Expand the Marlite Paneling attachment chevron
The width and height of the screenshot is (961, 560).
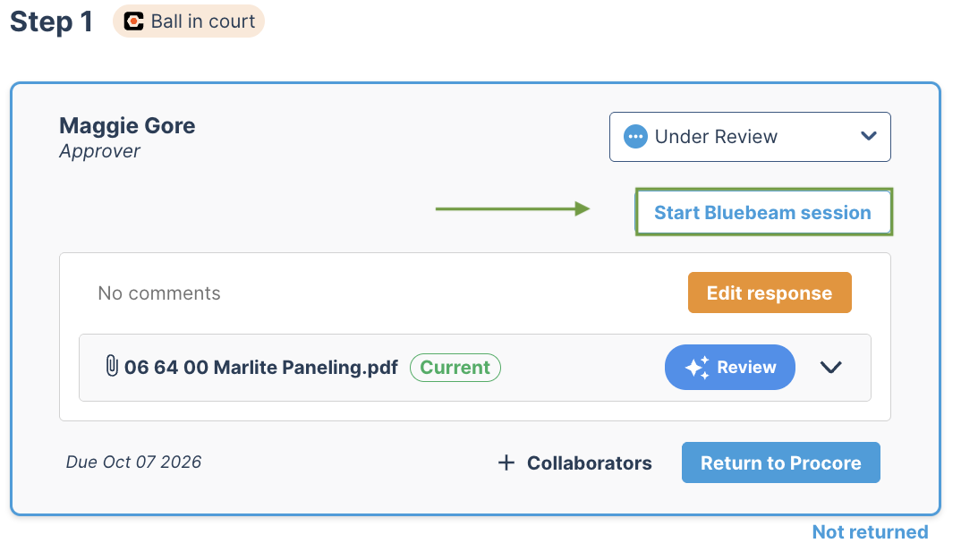coord(831,367)
